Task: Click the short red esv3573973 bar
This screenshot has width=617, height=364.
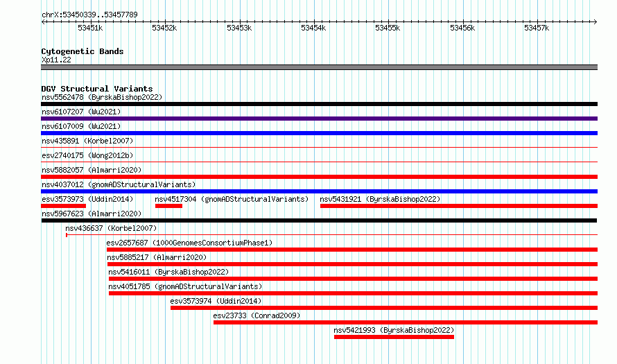Action: click(x=63, y=206)
